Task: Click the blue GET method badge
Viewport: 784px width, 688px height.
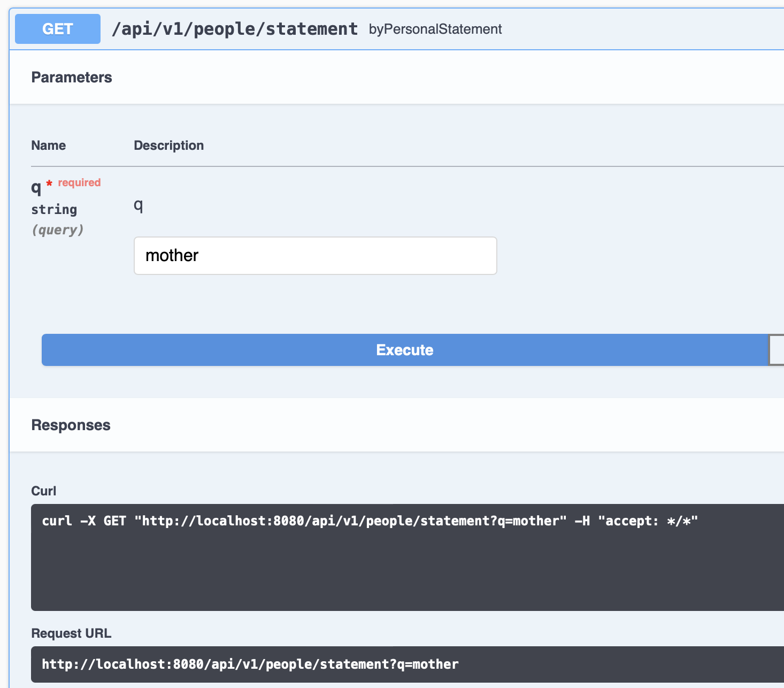Action: pyautogui.click(x=58, y=29)
